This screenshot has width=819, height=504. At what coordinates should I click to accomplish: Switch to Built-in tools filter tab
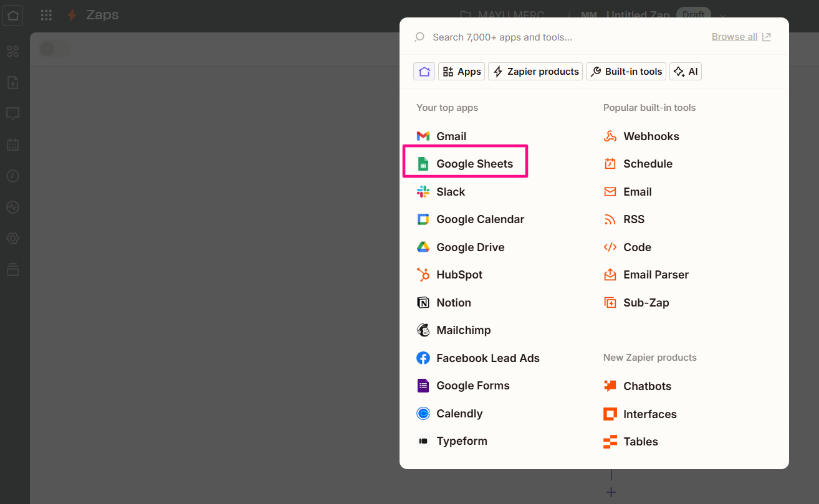tap(626, 72)
